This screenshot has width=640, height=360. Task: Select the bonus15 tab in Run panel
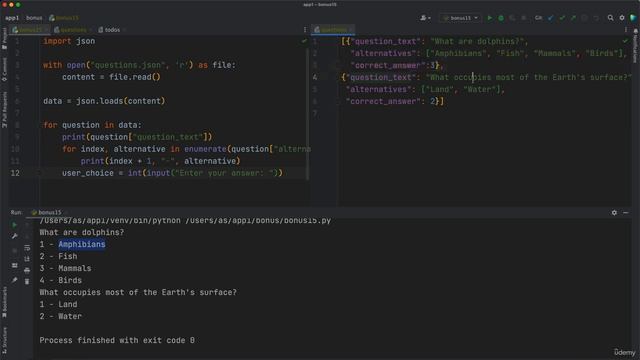pyautogui.click(x=48, y=212)
